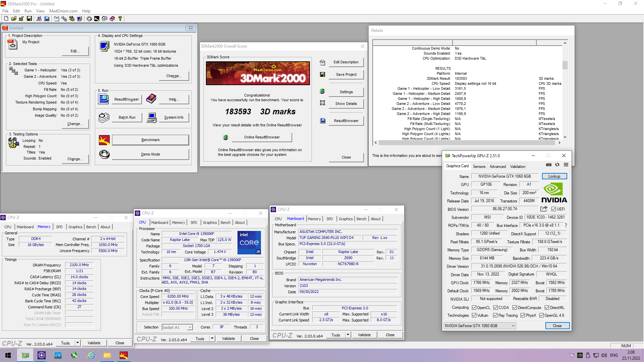Open the File menu
This screenshot has width=644, height=362.
click(x=5, y=11)
